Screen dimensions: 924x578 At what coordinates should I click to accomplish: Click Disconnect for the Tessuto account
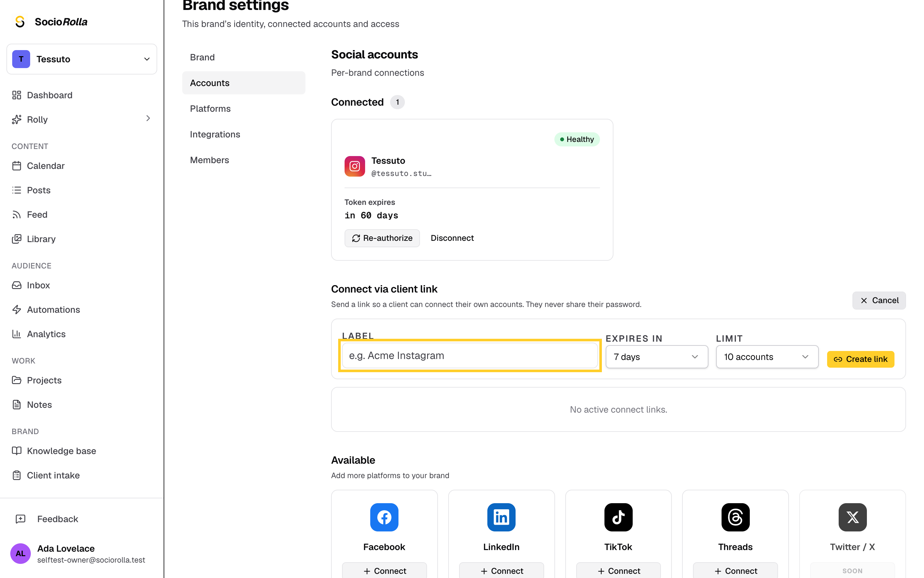[x=452, y=238]
